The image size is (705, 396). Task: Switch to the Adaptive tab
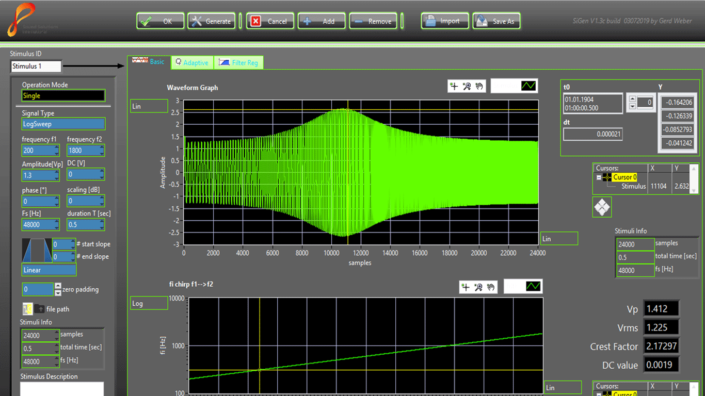192,62
